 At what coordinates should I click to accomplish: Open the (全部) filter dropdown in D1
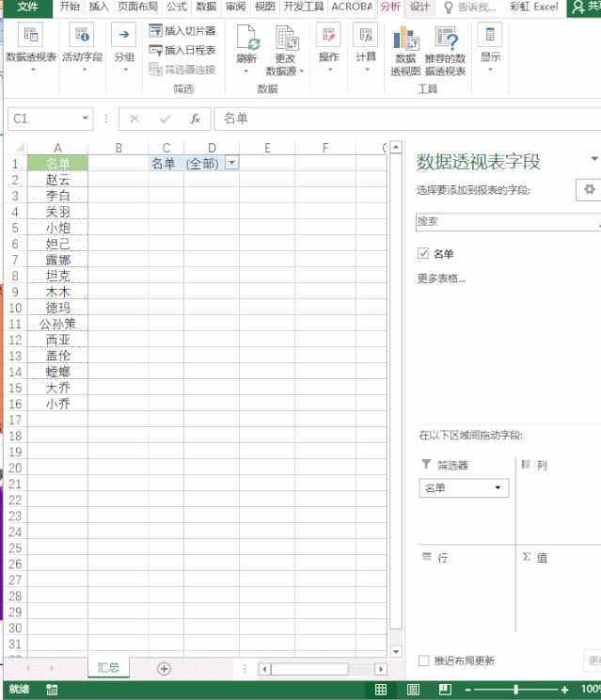click(232, 163)
